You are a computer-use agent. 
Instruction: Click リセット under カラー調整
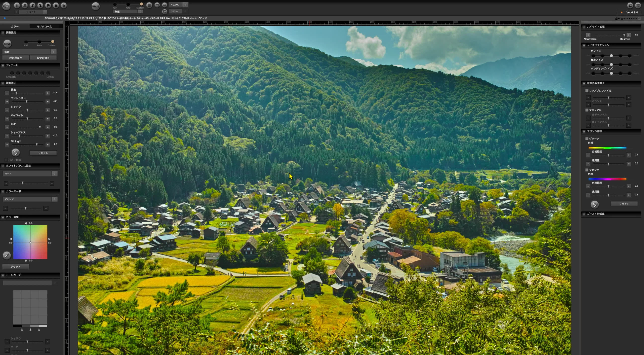coord(15,266)
